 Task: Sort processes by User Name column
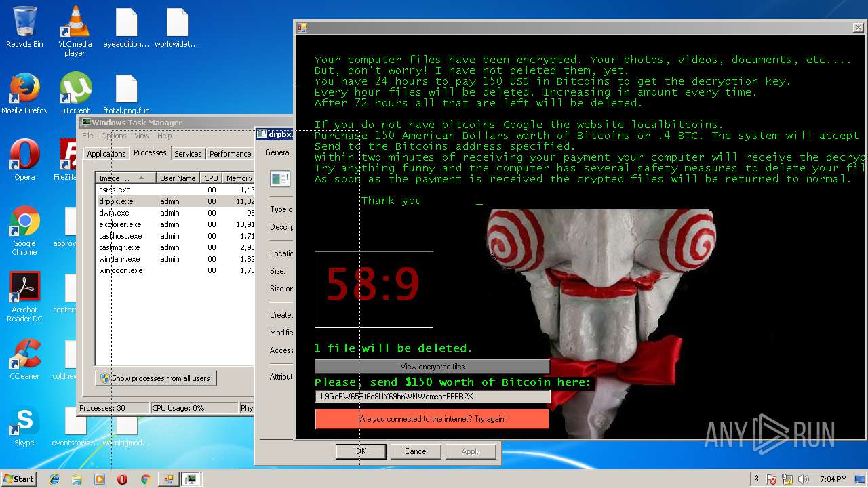coord(178,178)
